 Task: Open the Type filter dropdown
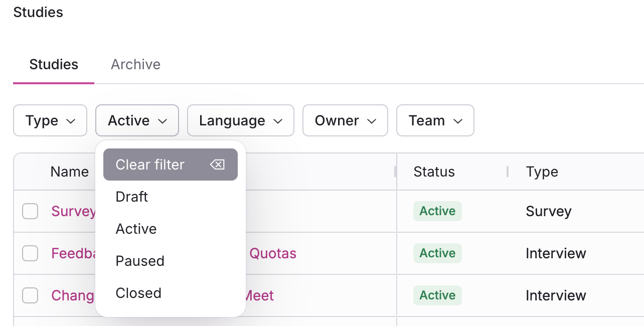50,120
